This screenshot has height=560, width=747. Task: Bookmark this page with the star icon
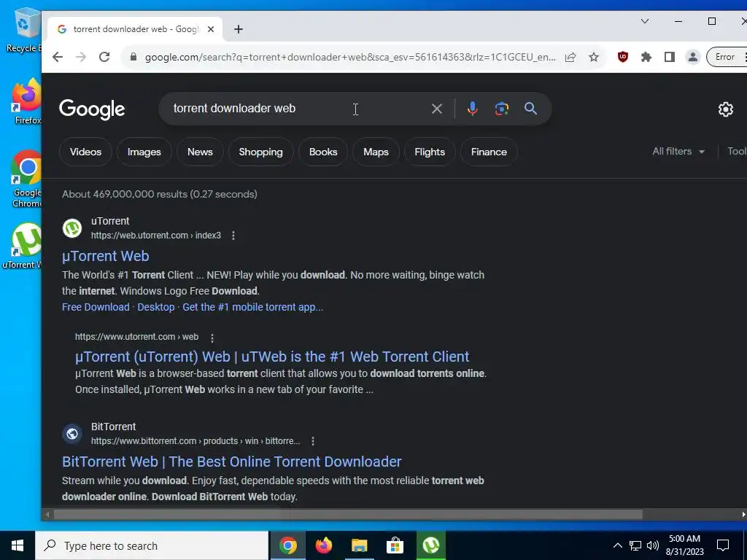(x=594, y=57)
